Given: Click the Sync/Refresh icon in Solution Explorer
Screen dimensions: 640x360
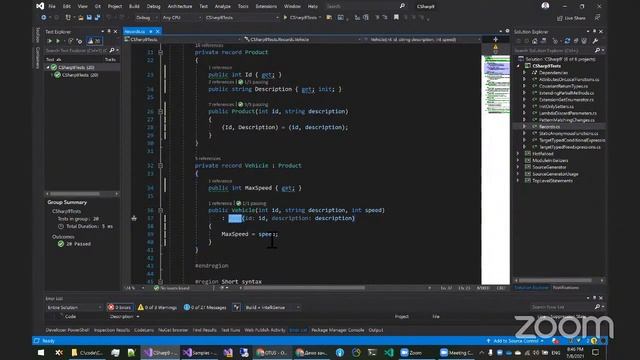Looking at the screenshot, I should pos(567,41).
